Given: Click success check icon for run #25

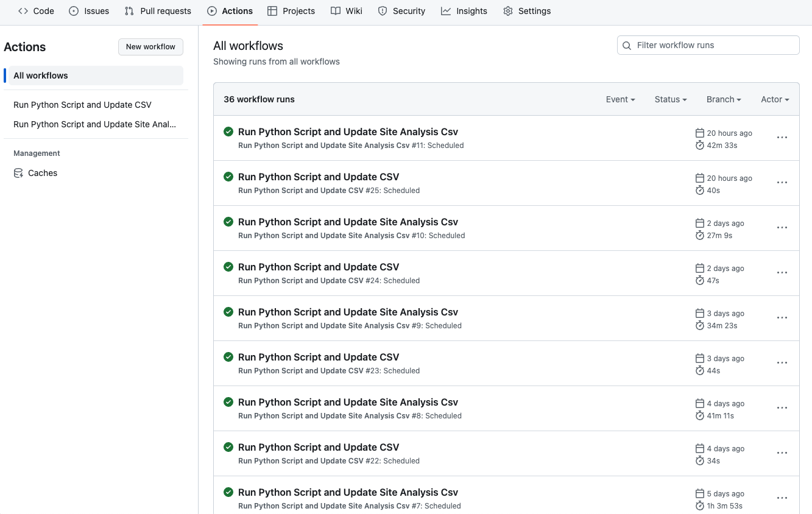Looking at the screenshot, I should point(228,177).
